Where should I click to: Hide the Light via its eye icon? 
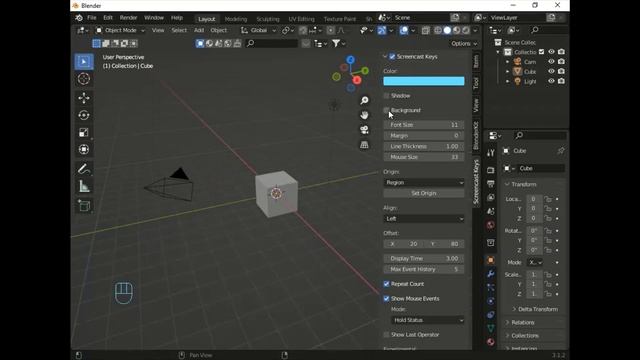[x=551, y=81]
